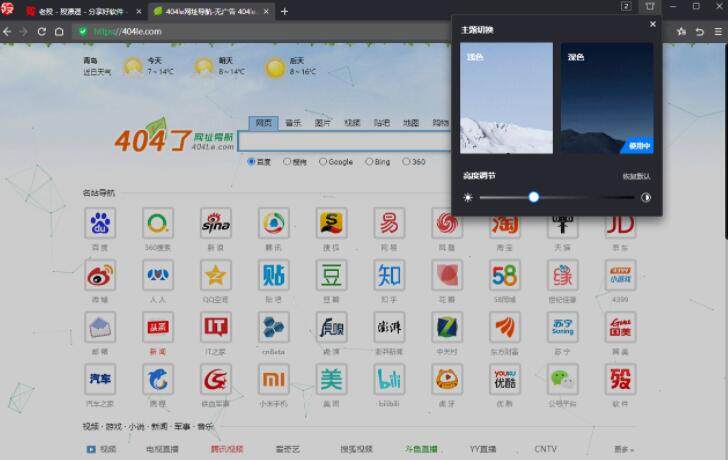728x460 pixels.
Task: Click the 404了 site logo
Action: coord(174,137)
